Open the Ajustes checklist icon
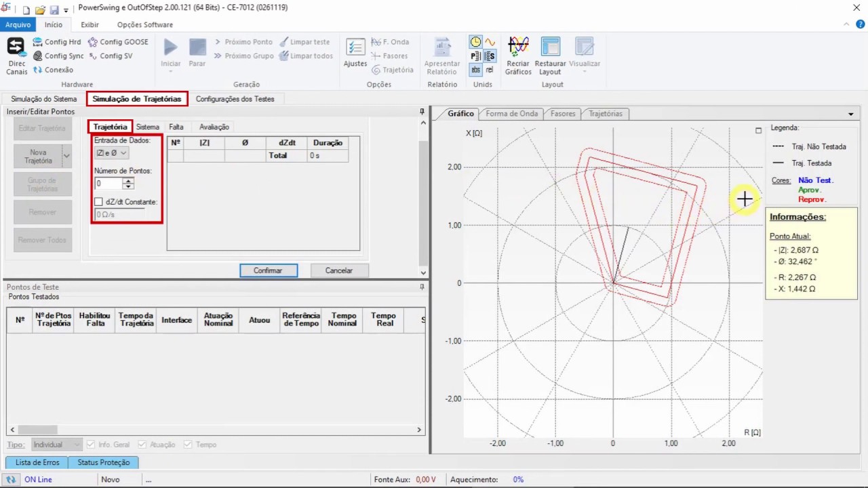Image resolution: width=868 pixels, height=488 pixels. (355, 47)
